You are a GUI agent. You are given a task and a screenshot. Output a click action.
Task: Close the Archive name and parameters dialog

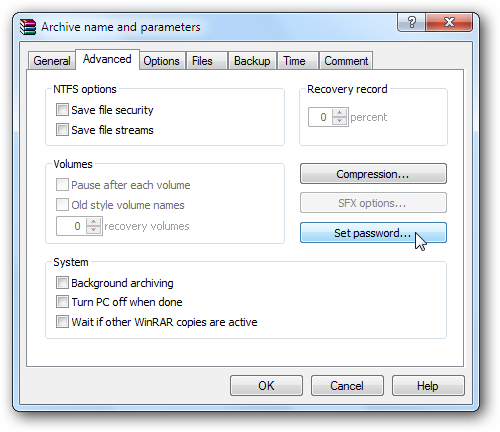pyautogui.click(x=449, y=23)
